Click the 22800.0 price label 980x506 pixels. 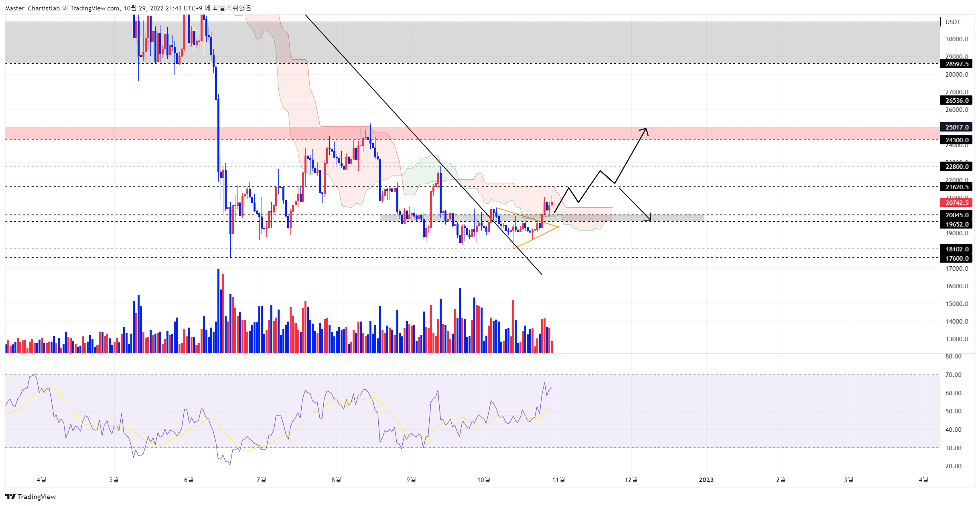tap(957, 166)
